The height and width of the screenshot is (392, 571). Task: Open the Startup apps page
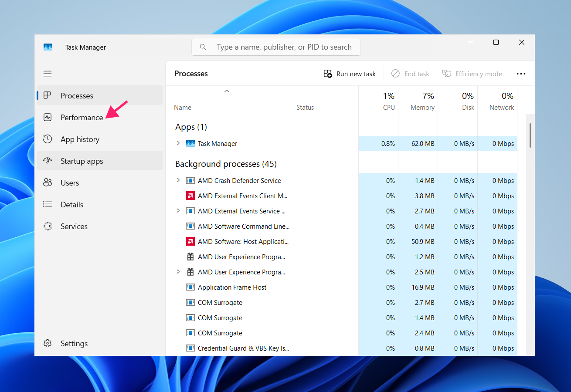[100, 161]
